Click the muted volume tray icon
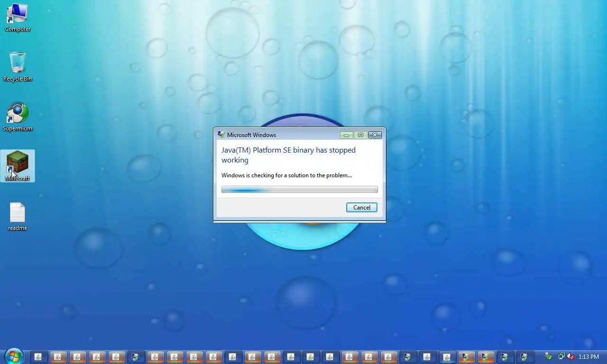607x364 pixels. 570,356
